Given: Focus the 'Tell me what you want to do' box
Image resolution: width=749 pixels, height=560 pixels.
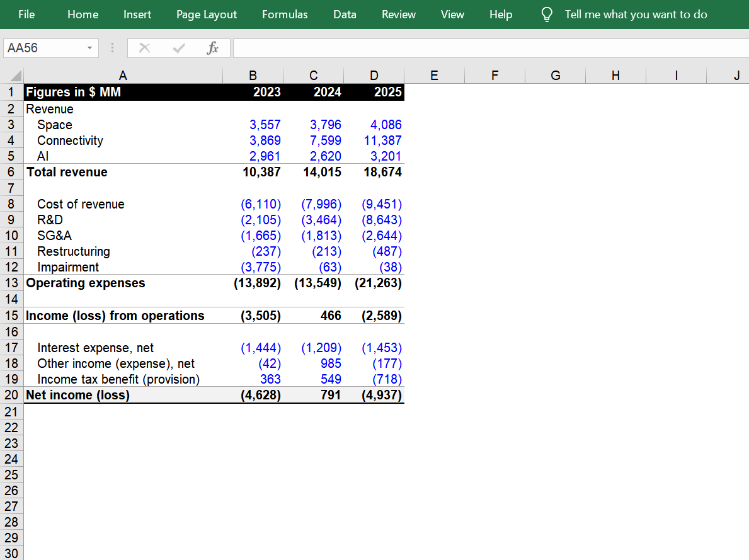Looking at the screenshot, I should click(x=636, y=14).
